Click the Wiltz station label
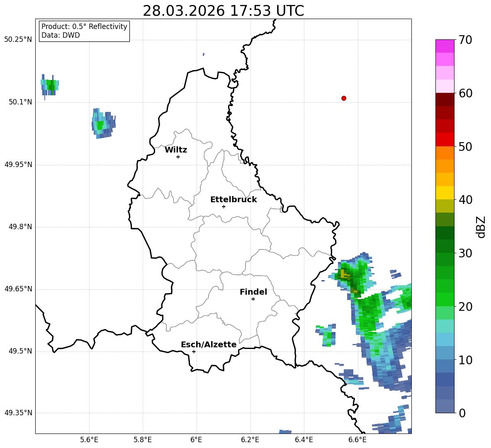491x448 pixels. coord(176,150)
